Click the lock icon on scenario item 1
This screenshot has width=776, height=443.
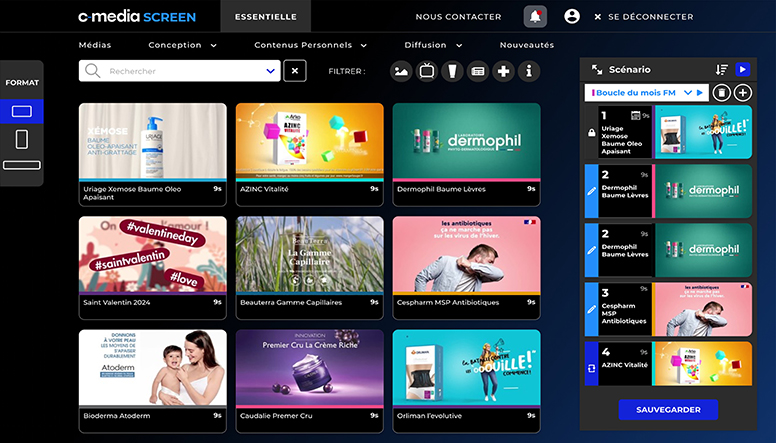(x=591, y=133)
